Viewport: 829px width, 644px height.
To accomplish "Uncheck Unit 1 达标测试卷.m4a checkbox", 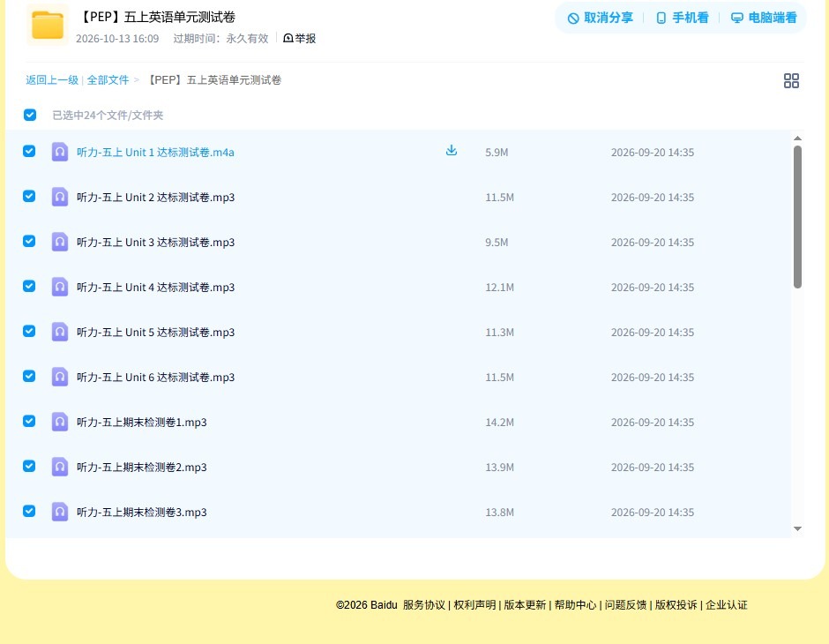I will (29, 151).
